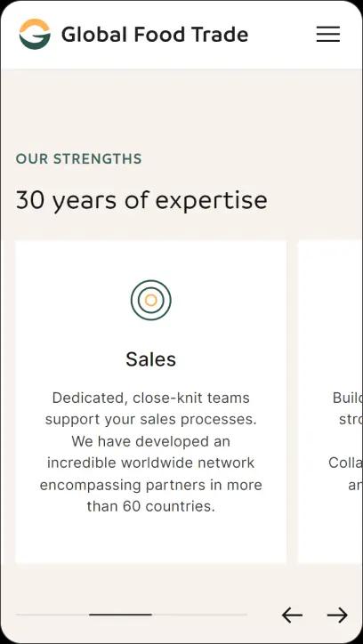Click the partially visible next card
Image resolution: width=363 pixels, height=644 pixels.
[330, 402]
